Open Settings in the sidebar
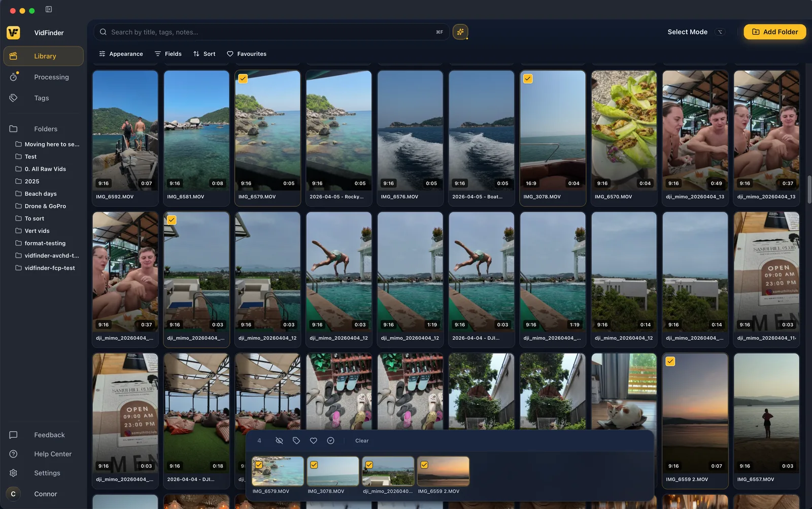Viewport: 812px width, 509px height. (43, 473)
